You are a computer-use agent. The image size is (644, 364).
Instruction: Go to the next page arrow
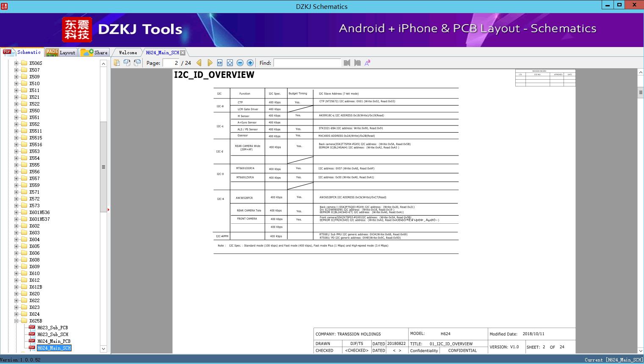pyautogui.click(x=210, y=63)
